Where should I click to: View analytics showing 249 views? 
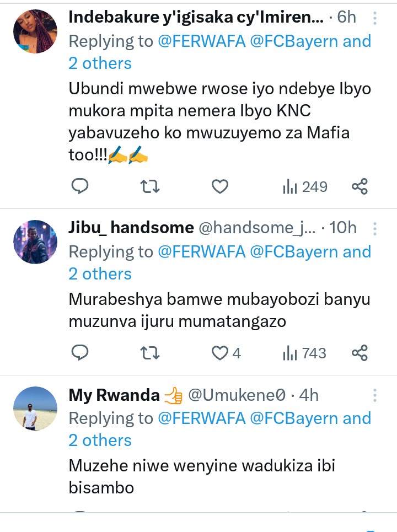point(305,187)
